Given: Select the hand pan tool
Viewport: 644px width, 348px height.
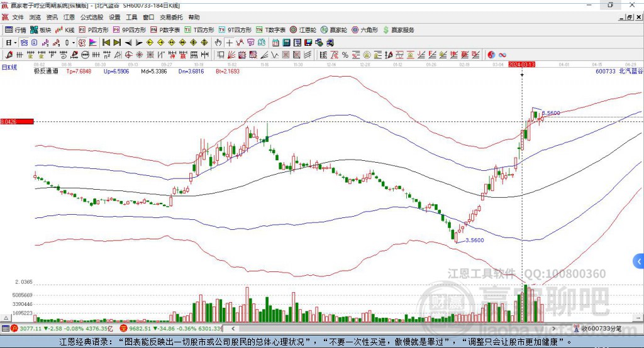Looking at the screenshot, I should (x=218, y=42).
